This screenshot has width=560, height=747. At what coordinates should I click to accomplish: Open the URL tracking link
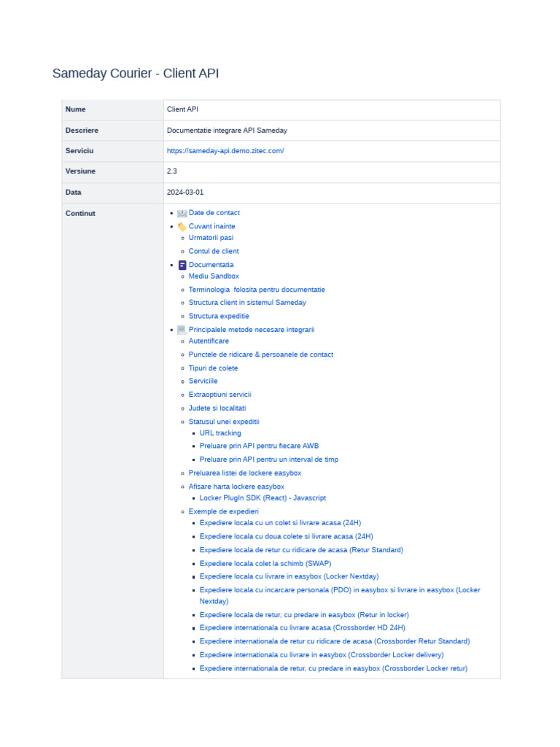pyautogui.click(x=220, y=433)
